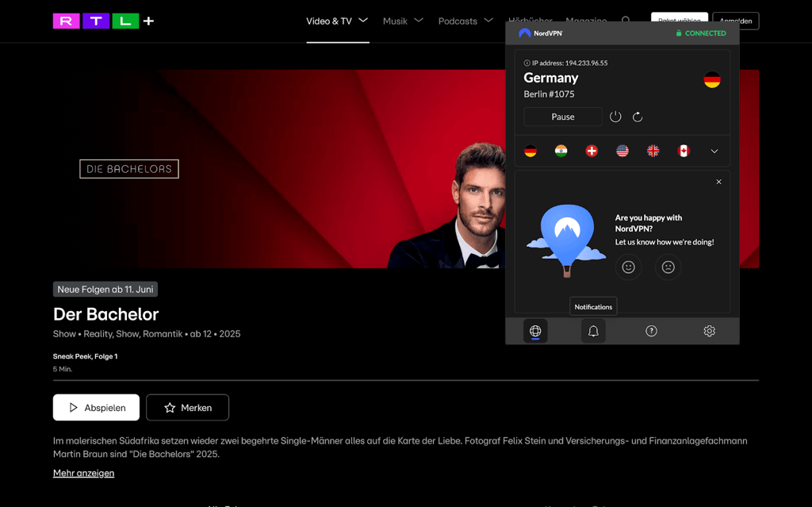The image size is (812, 507).
Task: Select the Germany flag quick connect
Action: (x=530, y=151)
